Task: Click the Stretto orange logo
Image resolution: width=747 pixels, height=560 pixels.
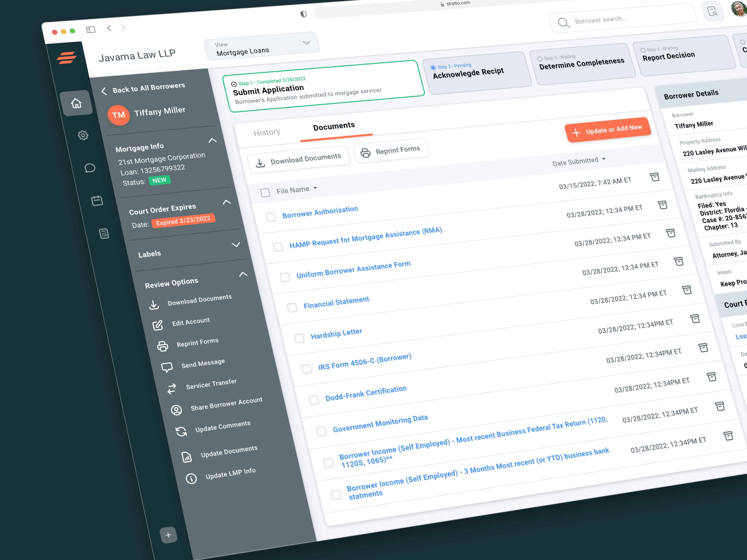Action: coord(67,57)
